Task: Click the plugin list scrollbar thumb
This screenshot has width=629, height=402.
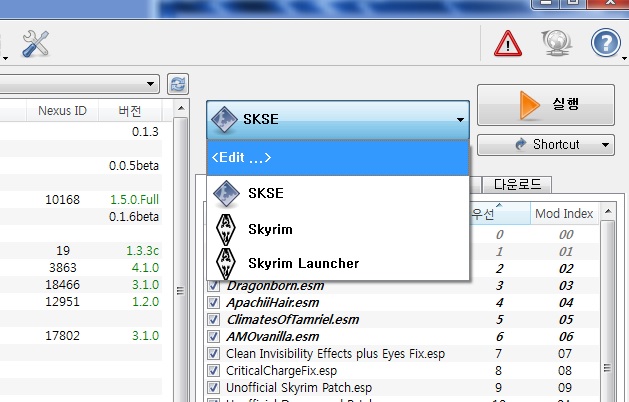Action: coord(608,367)
